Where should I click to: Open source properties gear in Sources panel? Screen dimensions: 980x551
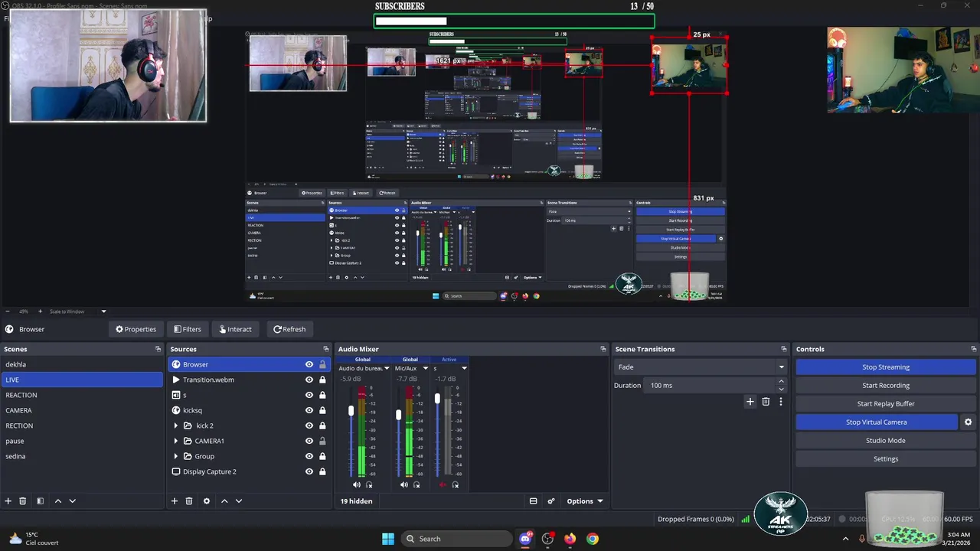tap(207, 501)
